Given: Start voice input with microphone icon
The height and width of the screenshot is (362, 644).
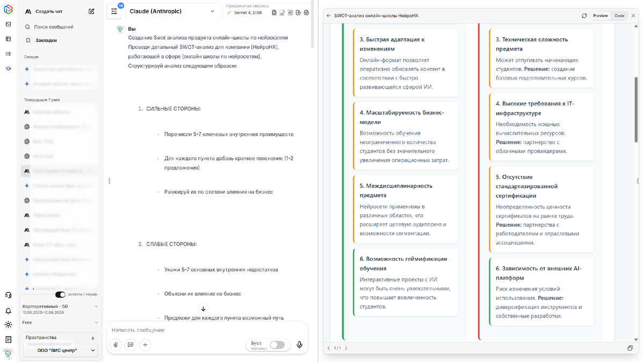Looking at the screenshot, I should pos(299,345).
